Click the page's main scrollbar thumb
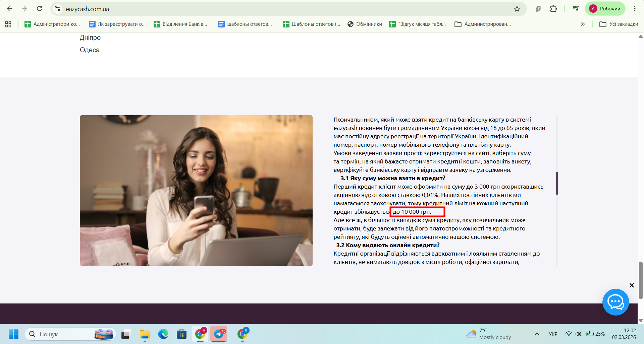Image resolution: width=644 pixels, height=344 pixels. (641, 280)
